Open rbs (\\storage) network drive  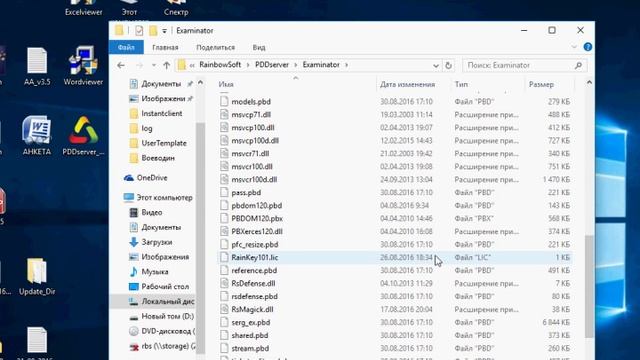pyautogui.click(x=162, y=346)
